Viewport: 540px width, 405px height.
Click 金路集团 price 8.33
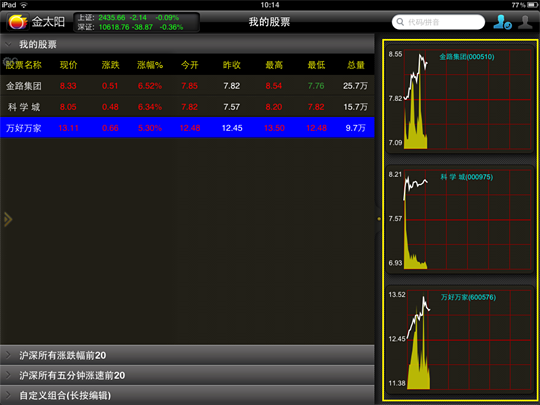tap(68, 86)
